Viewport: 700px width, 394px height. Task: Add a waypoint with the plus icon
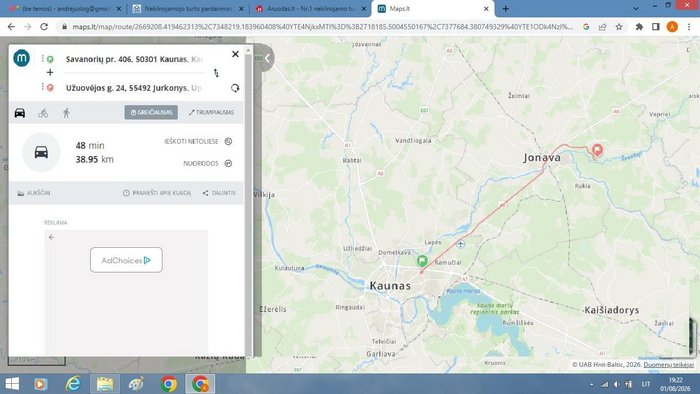pyautogui.click(x=50, y=72)
